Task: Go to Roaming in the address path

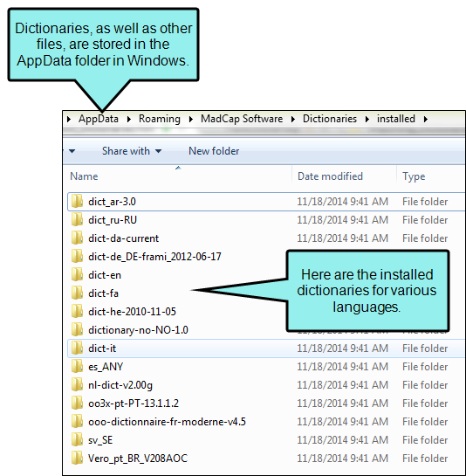Action: (160, 119)
